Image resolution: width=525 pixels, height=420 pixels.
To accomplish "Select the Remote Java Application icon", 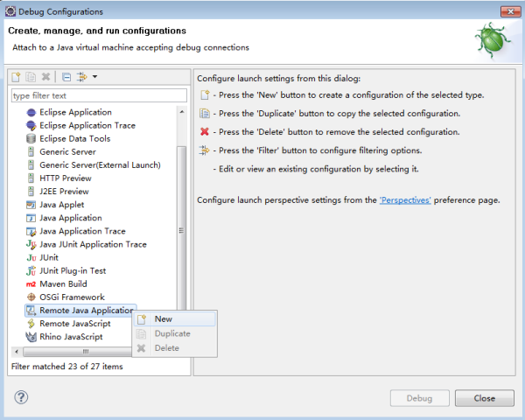I will pyautogui.click(x=31, y=311).
